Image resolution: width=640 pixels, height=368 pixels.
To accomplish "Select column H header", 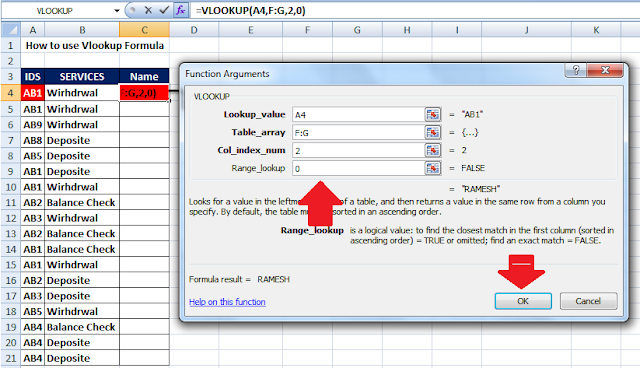I will pyautogui.click(x=407, y=30).
